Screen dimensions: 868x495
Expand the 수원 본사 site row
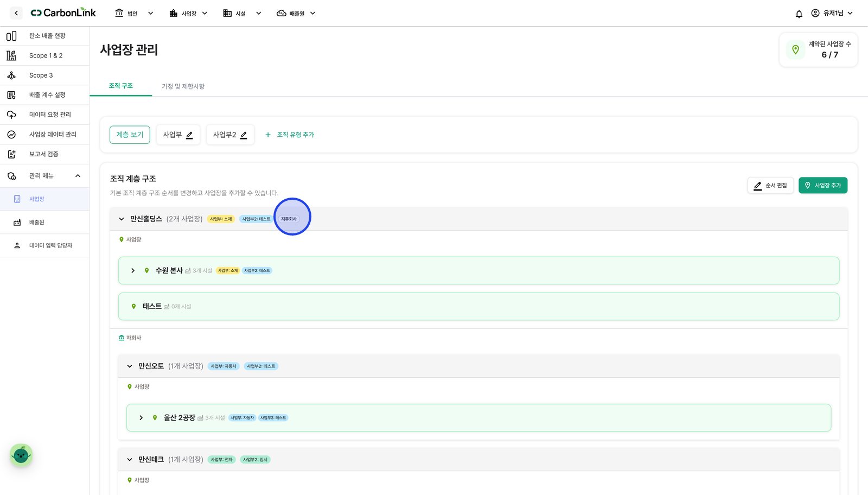(133, 270)
